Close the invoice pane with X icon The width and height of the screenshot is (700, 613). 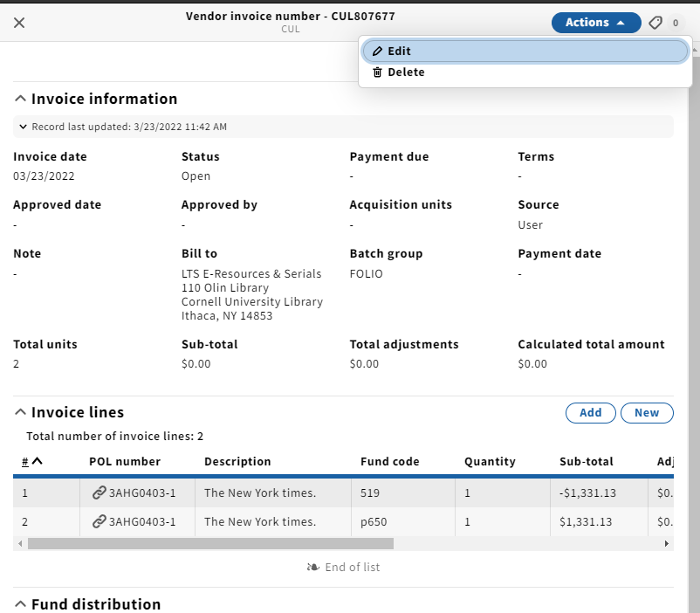click(19, 23)
